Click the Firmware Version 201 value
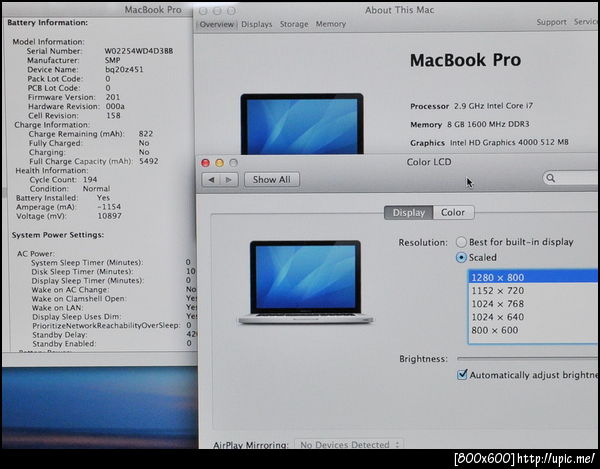The height and width of the screenshot is (469, 600). (113, 97)
